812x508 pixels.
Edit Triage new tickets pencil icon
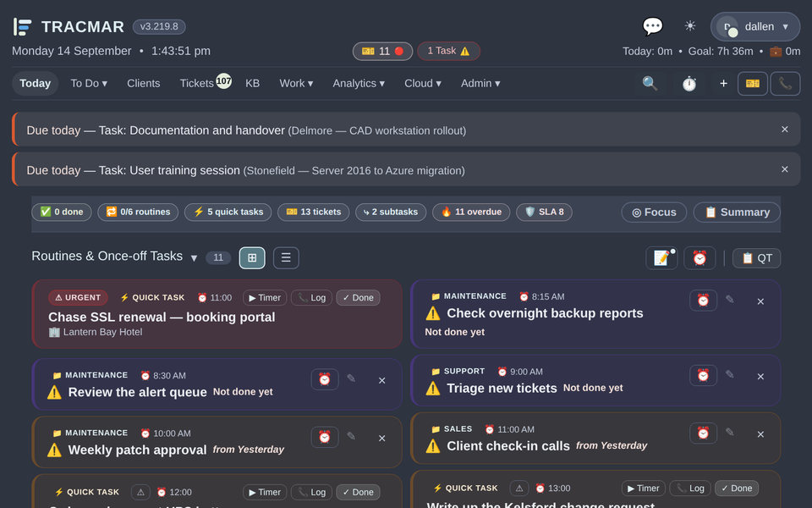730,374
